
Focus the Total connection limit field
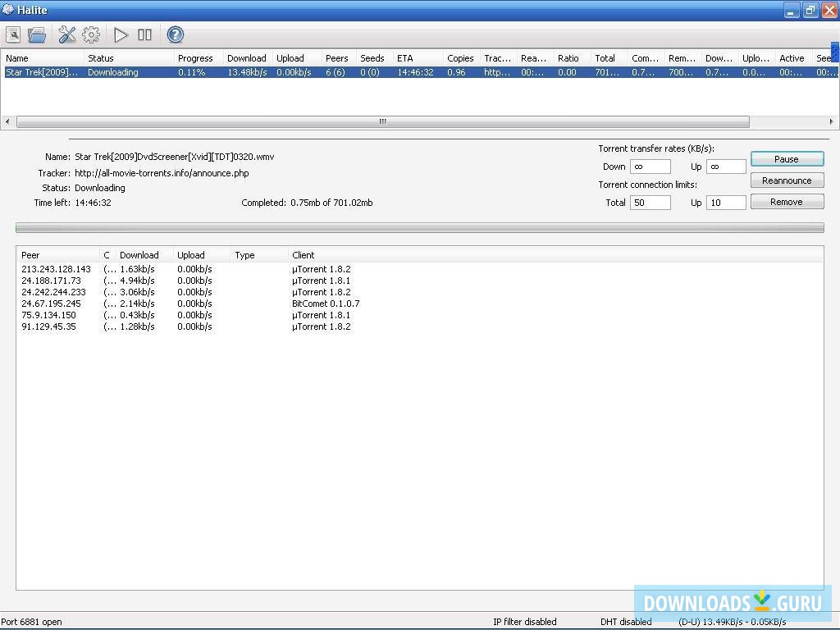click(x=651, y=203)
